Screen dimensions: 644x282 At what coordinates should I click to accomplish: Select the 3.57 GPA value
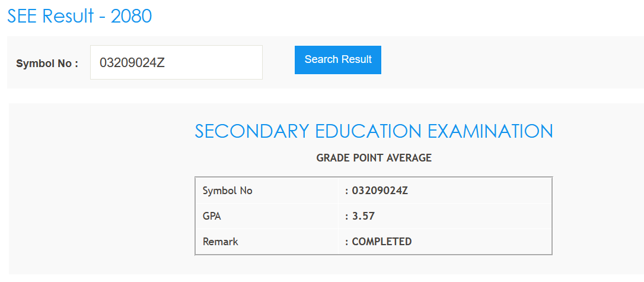coord(363,216)
